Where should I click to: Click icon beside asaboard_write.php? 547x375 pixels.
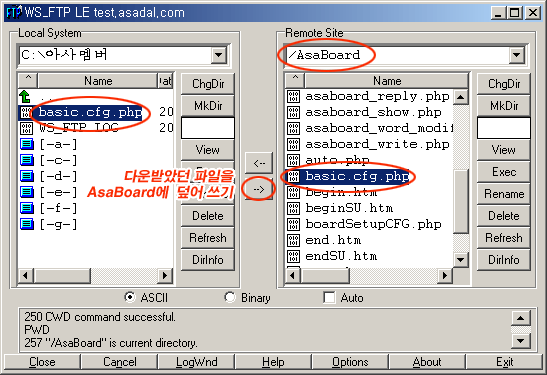pyautogui.click(x=293, y=144)
